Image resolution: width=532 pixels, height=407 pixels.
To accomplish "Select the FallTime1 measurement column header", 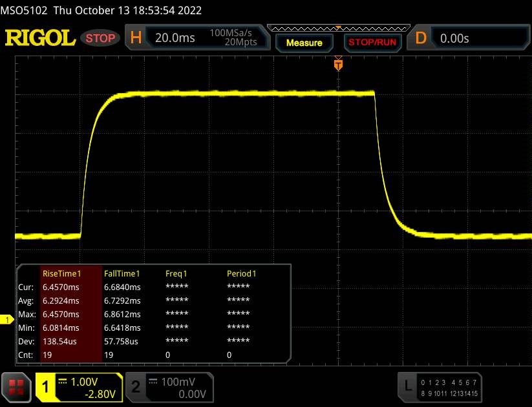I will pyautogui.click(x=122, y=273).
